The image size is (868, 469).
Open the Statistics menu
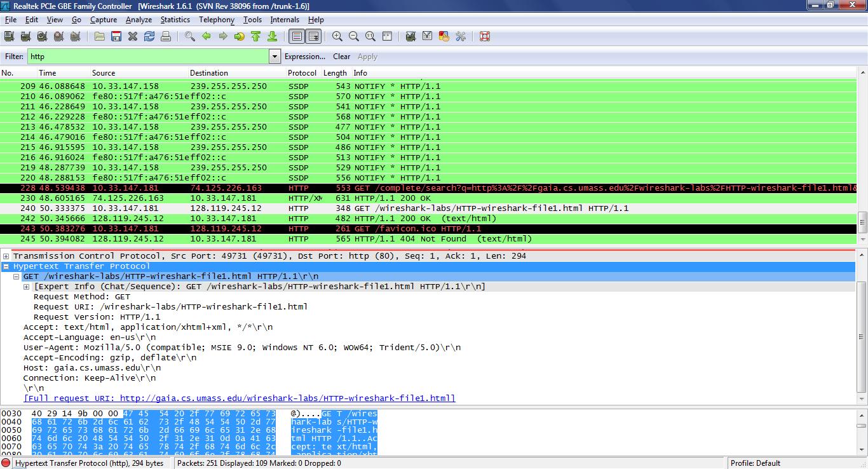[x=175, y=20]
